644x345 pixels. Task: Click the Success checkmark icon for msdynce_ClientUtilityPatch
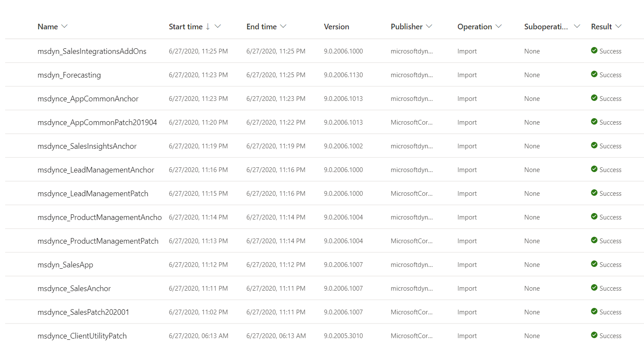click(x=594, y=335)
